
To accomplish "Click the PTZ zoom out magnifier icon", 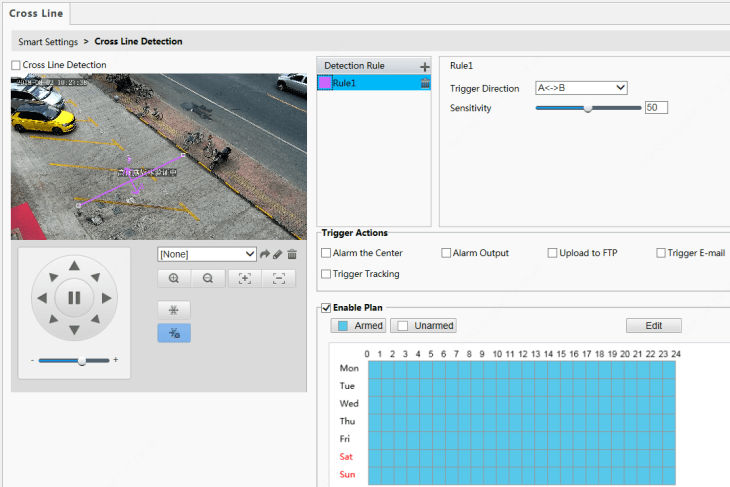I will pos(208,279).
